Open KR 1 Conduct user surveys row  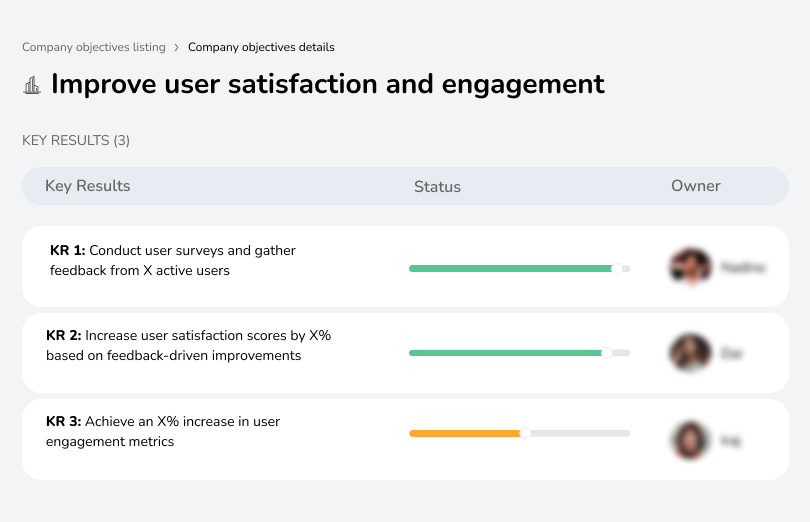pyautogui.click(x=405, y=267)
